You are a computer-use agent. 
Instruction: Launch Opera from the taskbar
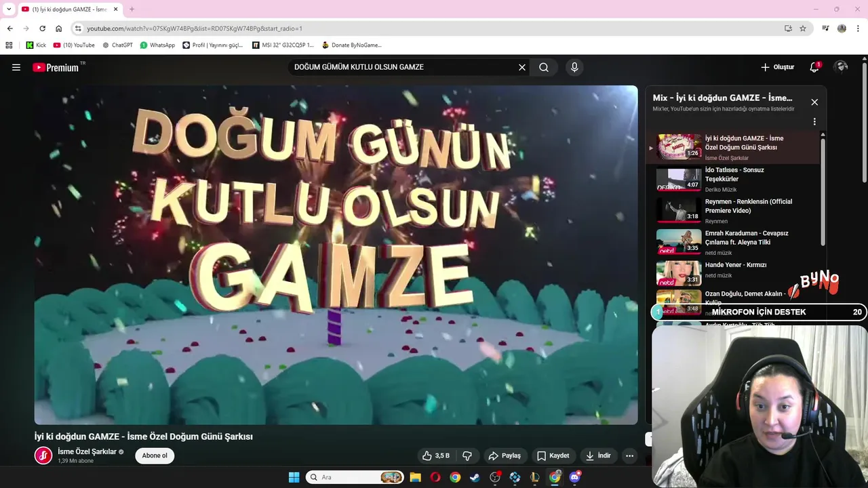click(x=435, y=477)
